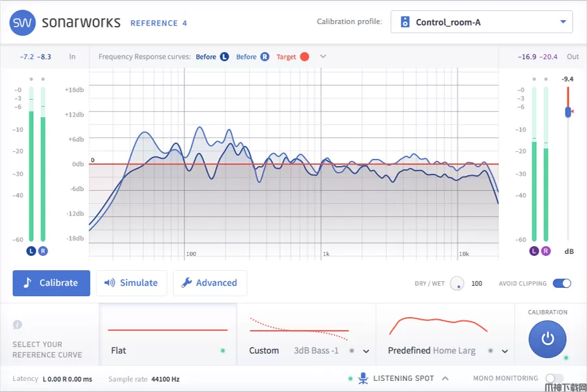Click the Simulate button
Screen dimensions: 587x392
132,283
